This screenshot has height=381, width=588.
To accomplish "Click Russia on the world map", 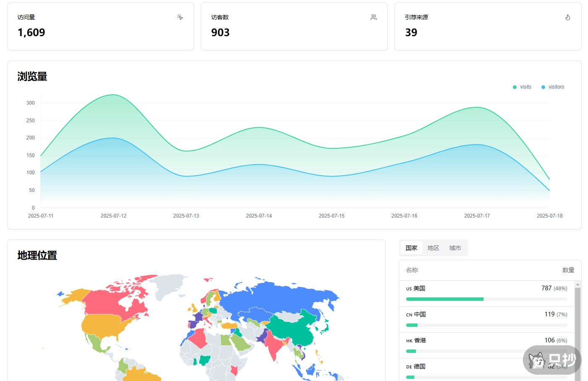I will click(x=277, y=296).
